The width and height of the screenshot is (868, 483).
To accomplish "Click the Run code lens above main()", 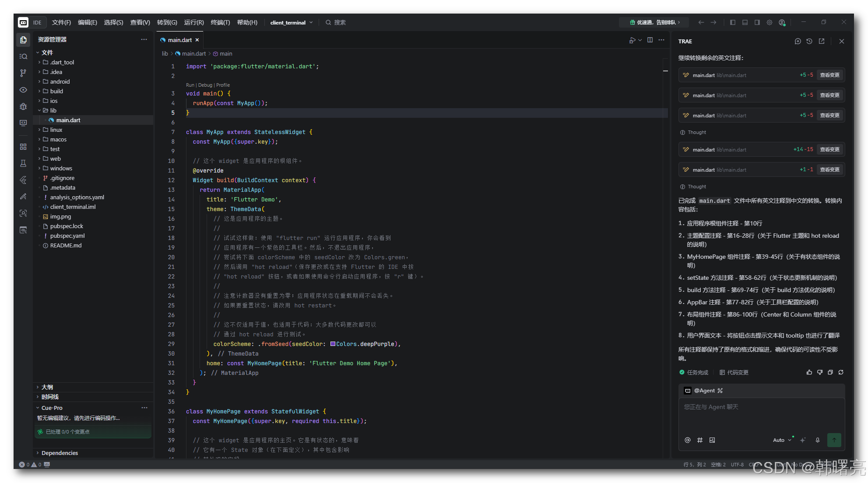I will click(190, 85).
